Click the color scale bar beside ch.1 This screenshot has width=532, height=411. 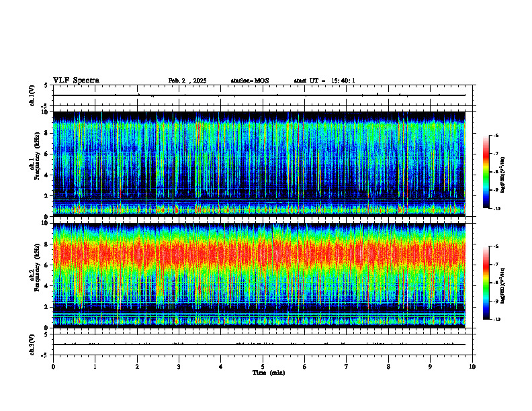click(x=486, y=172)
